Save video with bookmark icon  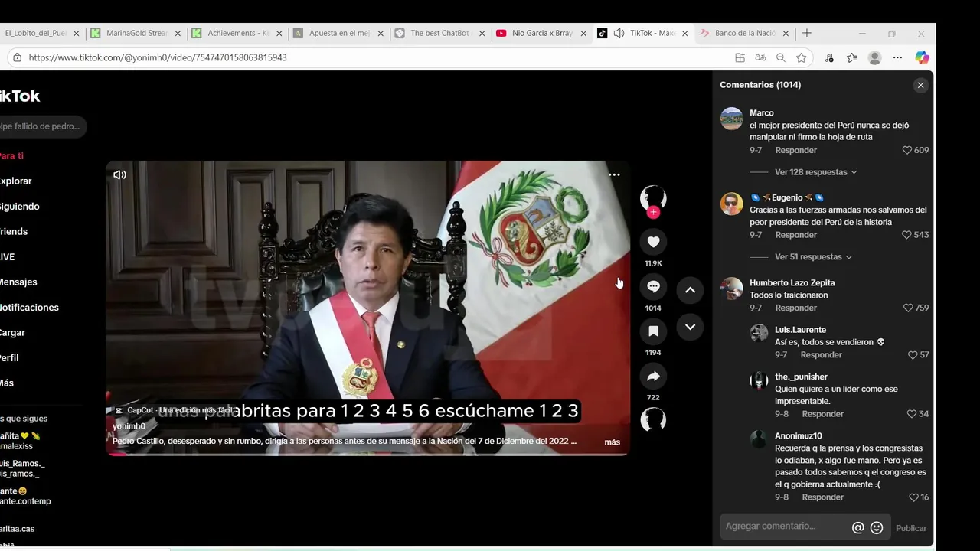tap(653, 331)
